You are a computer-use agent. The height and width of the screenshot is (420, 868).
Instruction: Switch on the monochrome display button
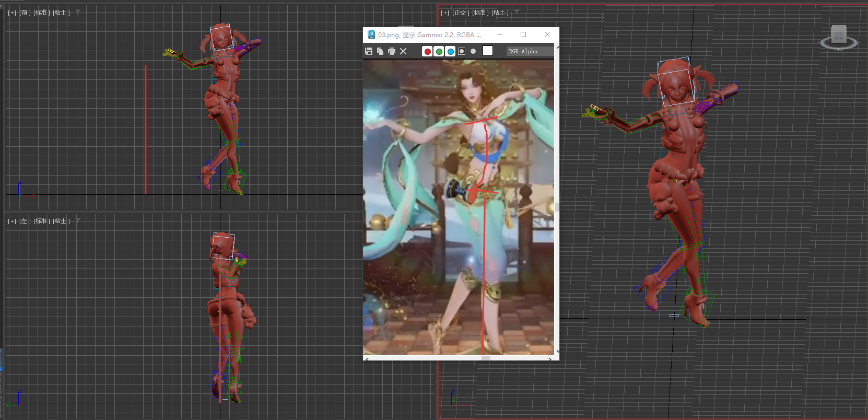473,51
